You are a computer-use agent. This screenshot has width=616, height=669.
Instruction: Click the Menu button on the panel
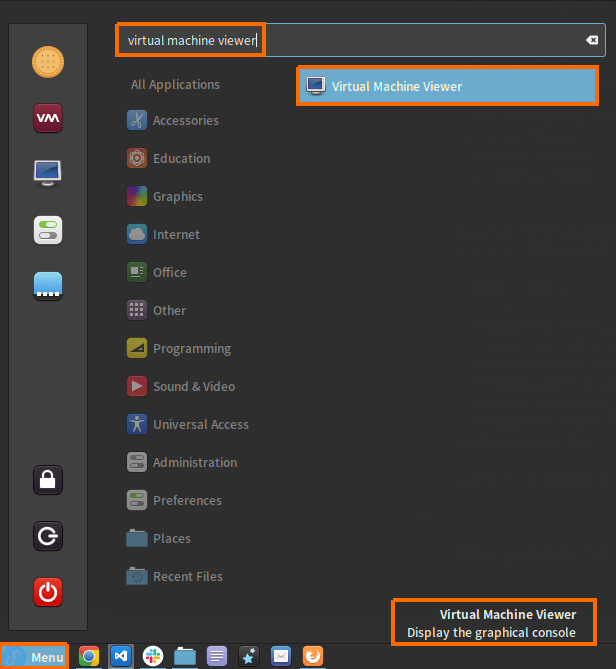point(34,657)
